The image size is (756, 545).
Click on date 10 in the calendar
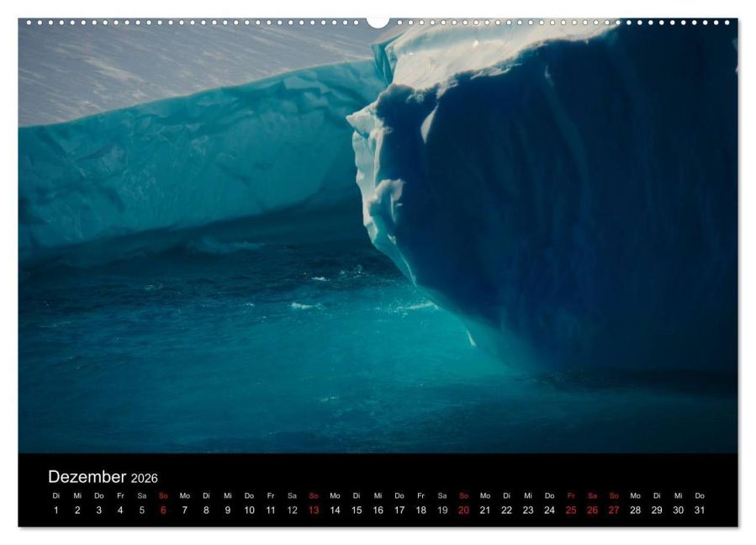249,510
